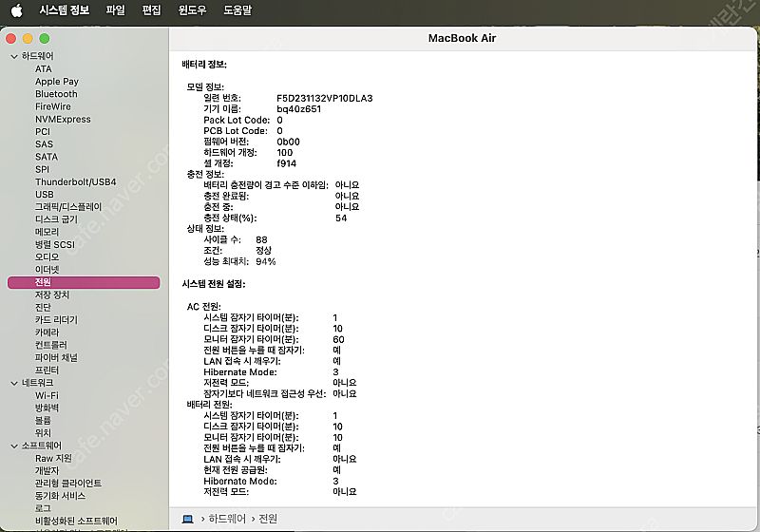The height and width of the screenshot is (532, 760).
Task: Click the 펌웨어 버전 value 0b00
Action: coord(288,142)
